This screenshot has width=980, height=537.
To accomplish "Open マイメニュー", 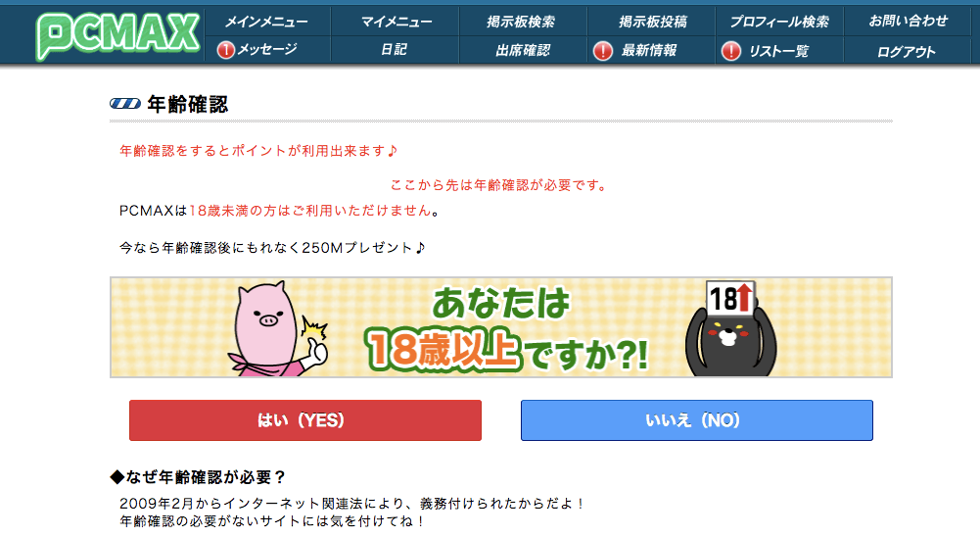I will 397,22.
